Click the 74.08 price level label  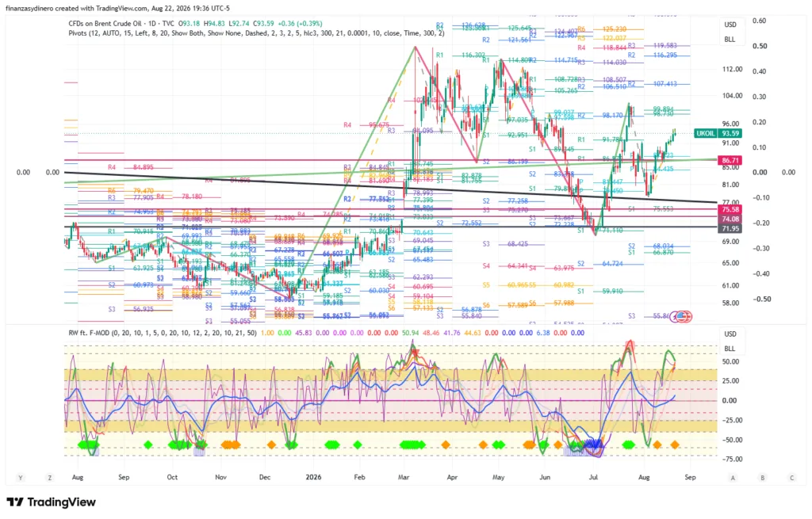[x=730, y=219]
